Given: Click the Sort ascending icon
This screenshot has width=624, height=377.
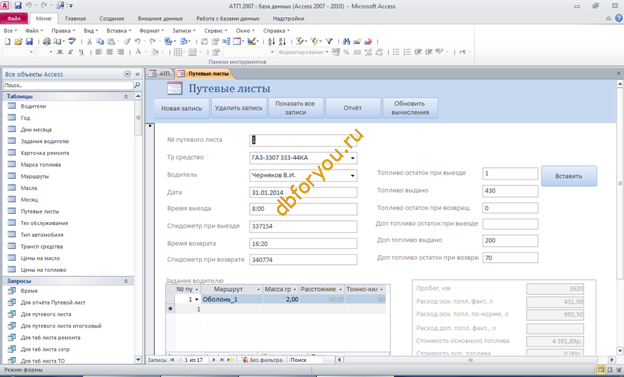Looking at the screenshot, I should click(271, 41).
